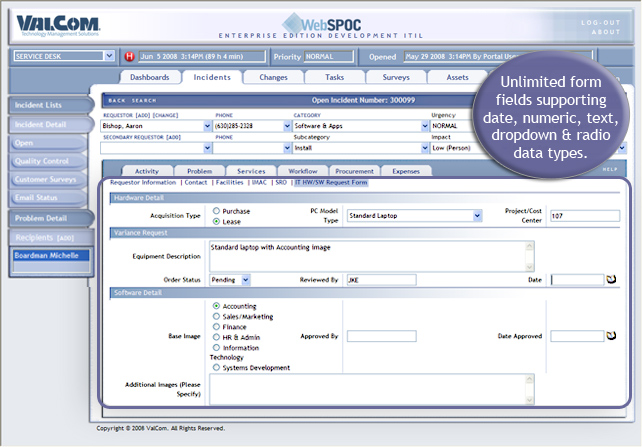This screenshot has width=642, height=447.
Task: Click the BACK link
Action: coord(117,100)
